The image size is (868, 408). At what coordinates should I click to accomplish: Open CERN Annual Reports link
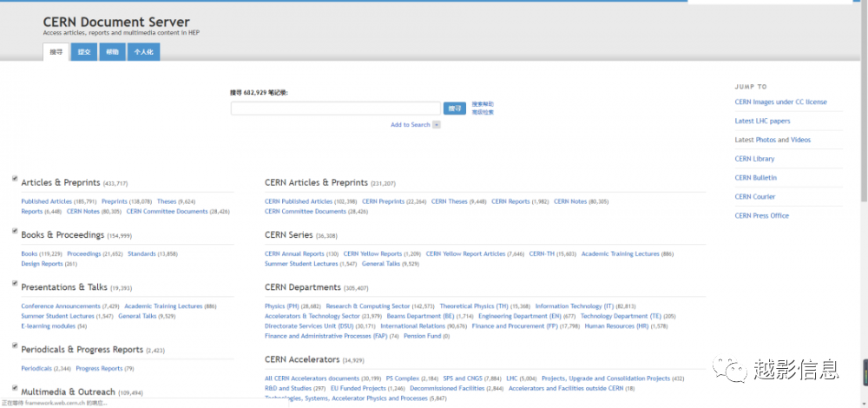tap(294, 254)
